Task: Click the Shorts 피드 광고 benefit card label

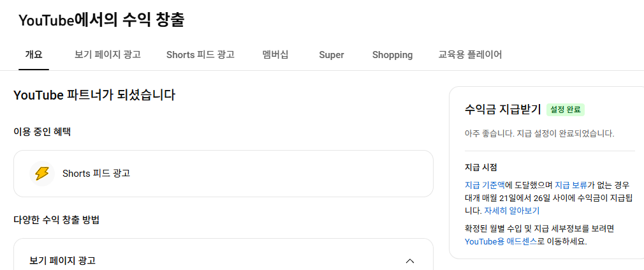Action: [x=96, y=174]
